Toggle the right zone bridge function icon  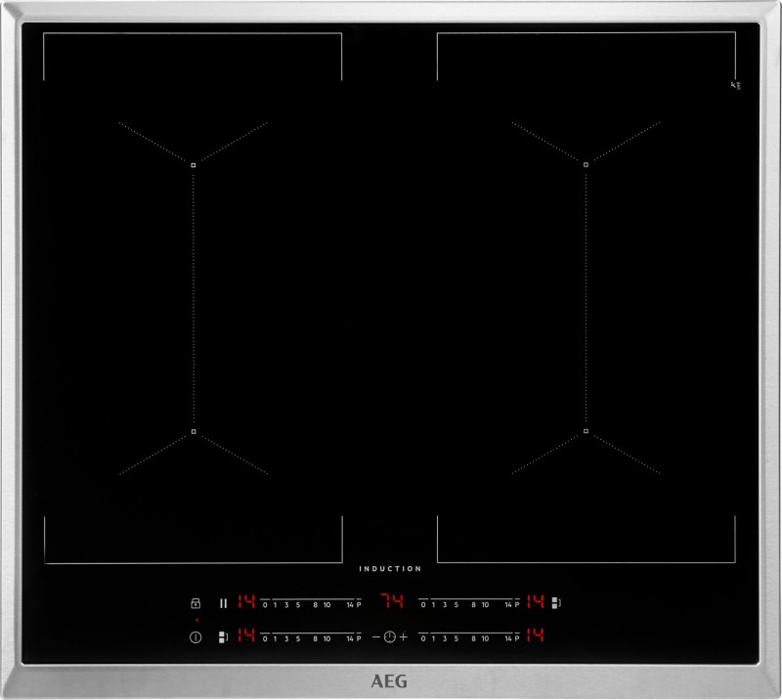[556, 602]
